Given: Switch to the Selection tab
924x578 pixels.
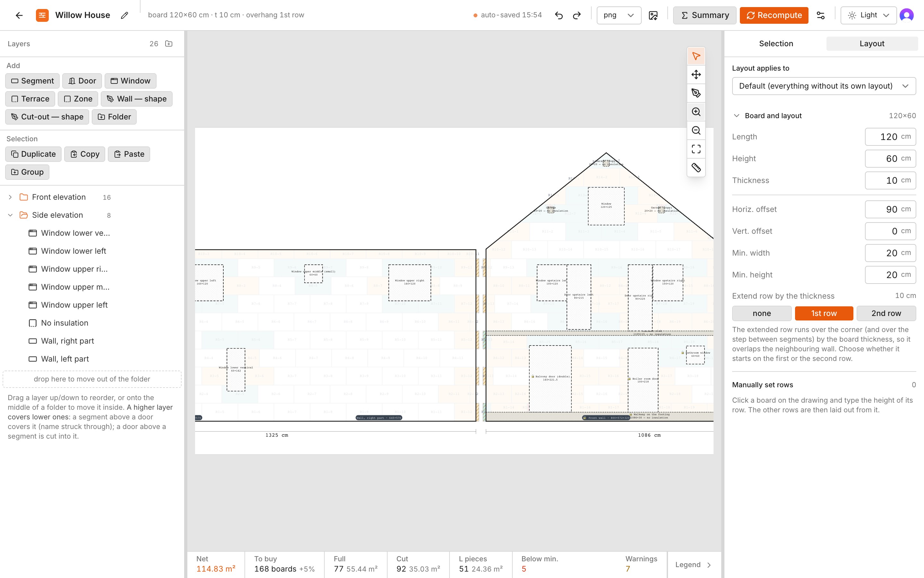Looking at the screenshot, I should tap(776, 44).
